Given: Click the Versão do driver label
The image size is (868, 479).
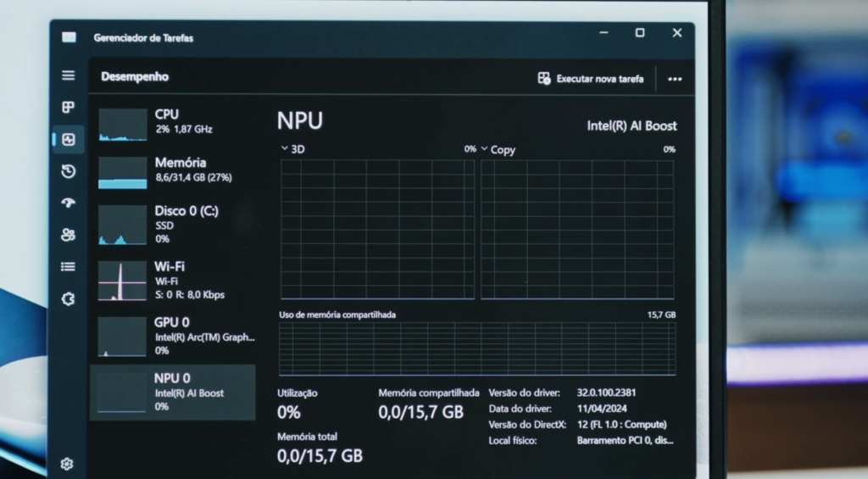Looking at the screenshot, I should [x=524, y=393].
